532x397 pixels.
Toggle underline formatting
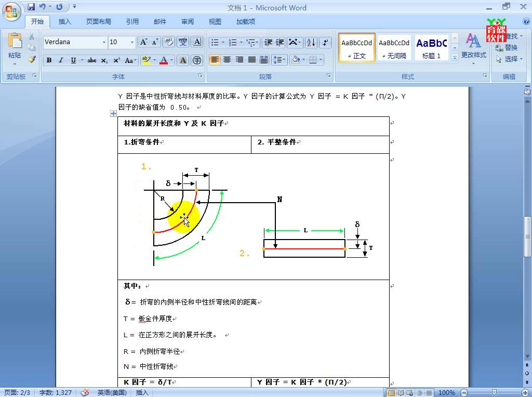point(73,60)
